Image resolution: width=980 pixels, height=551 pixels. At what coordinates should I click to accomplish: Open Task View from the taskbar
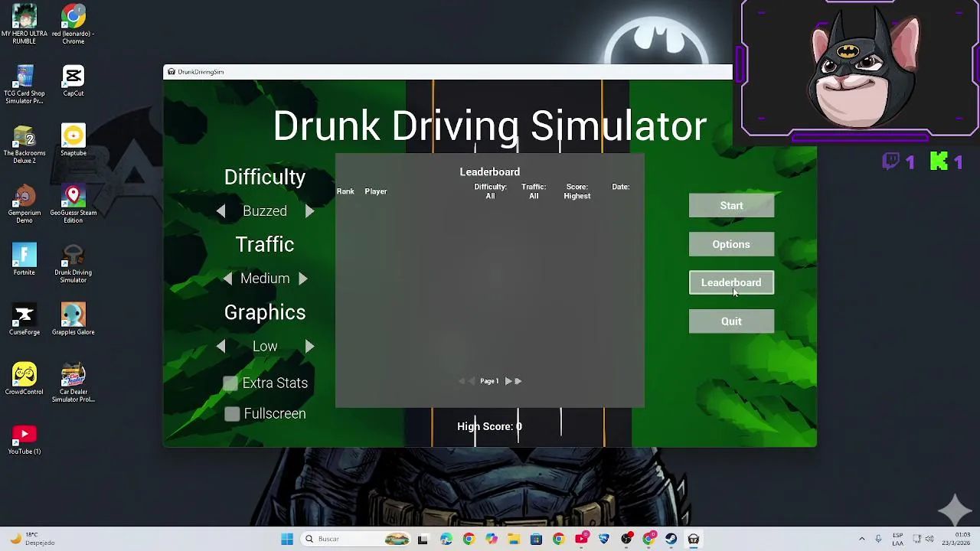click(423, 539)
